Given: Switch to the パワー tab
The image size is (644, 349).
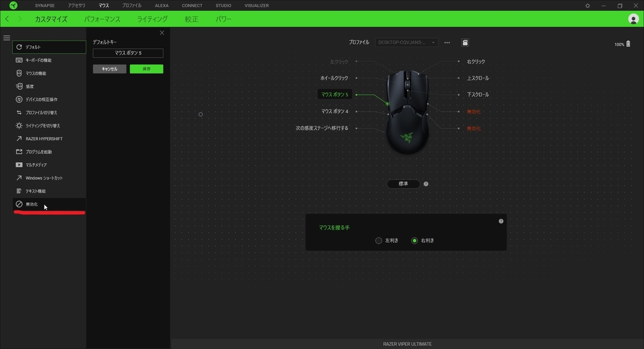Looking at the screenshot, I should coord(224,19).
